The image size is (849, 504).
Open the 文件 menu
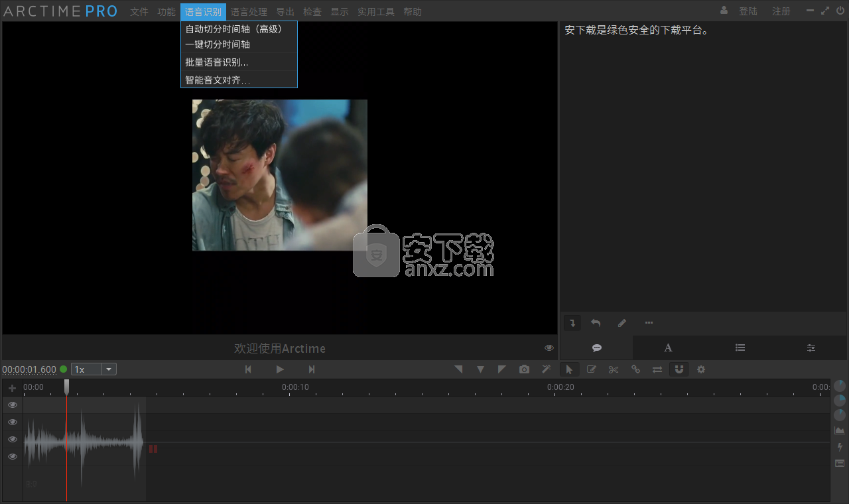click(139, 12)
